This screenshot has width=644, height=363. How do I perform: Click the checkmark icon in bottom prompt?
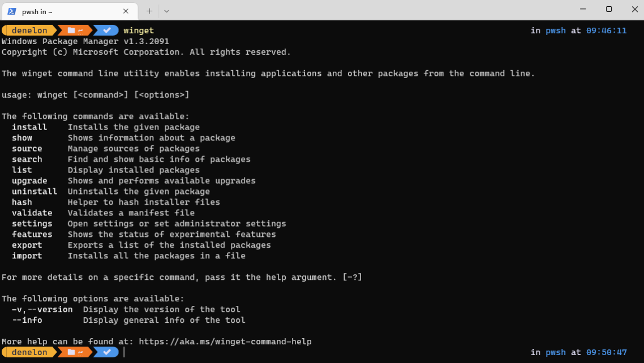tap(107, 352)
